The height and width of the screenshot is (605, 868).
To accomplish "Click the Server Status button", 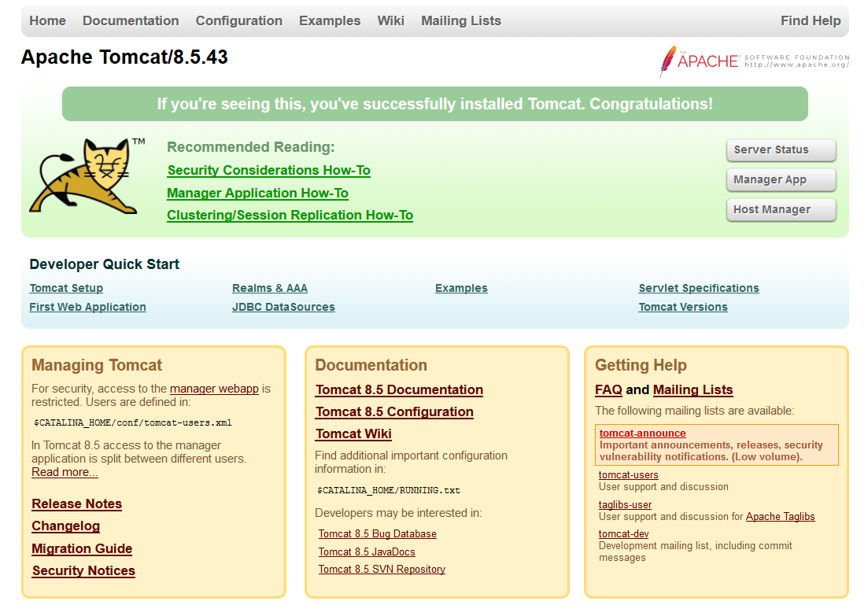I will click(x=781, y=150).
